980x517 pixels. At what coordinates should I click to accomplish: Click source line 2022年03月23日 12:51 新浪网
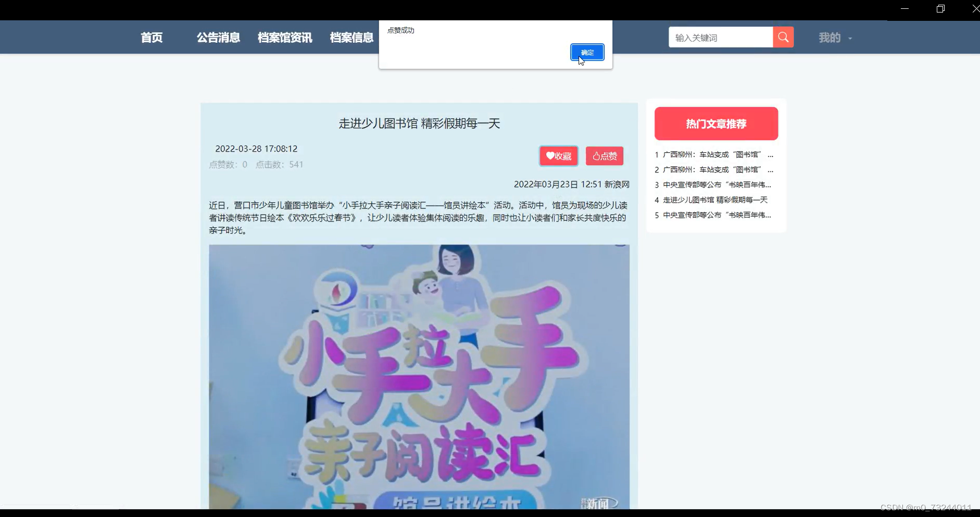pyautogui.click(x=571, y=184)
